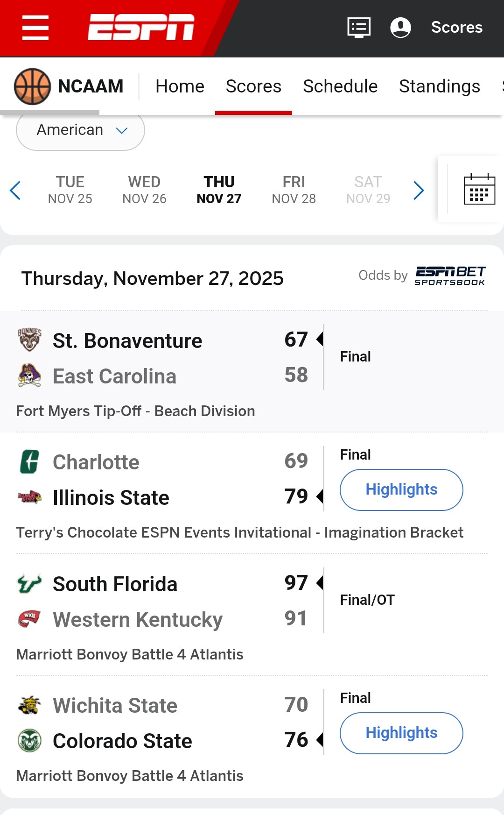Watch Charlotte vs Illinois State highlights

(401, 489)
